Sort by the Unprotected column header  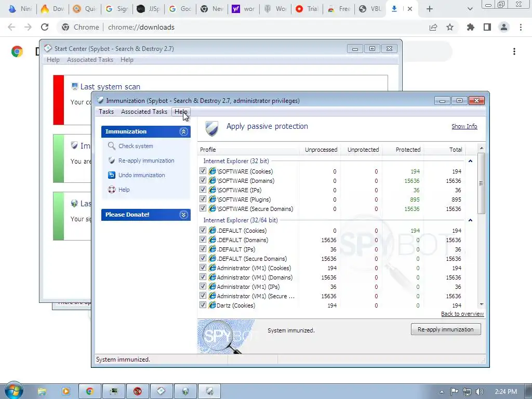click(x=363, y=150)
